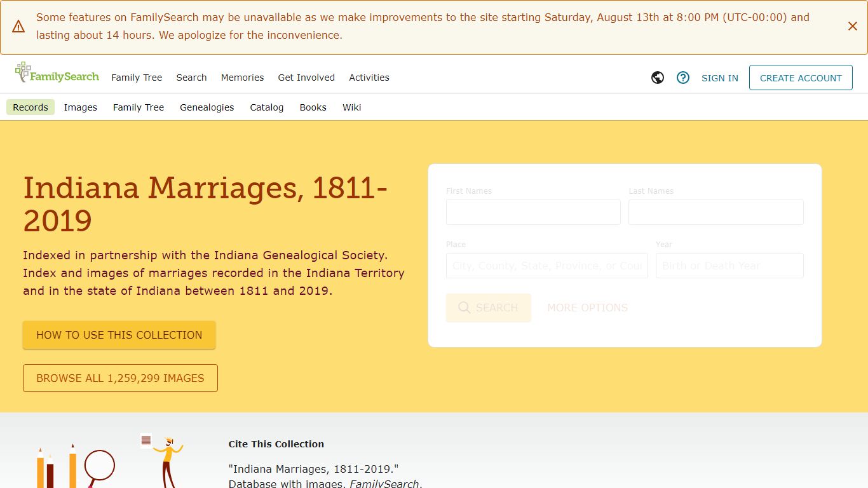Click HOW TO USE THIS COLLECTION button
The image size is (868, 488).
(119, 335)
